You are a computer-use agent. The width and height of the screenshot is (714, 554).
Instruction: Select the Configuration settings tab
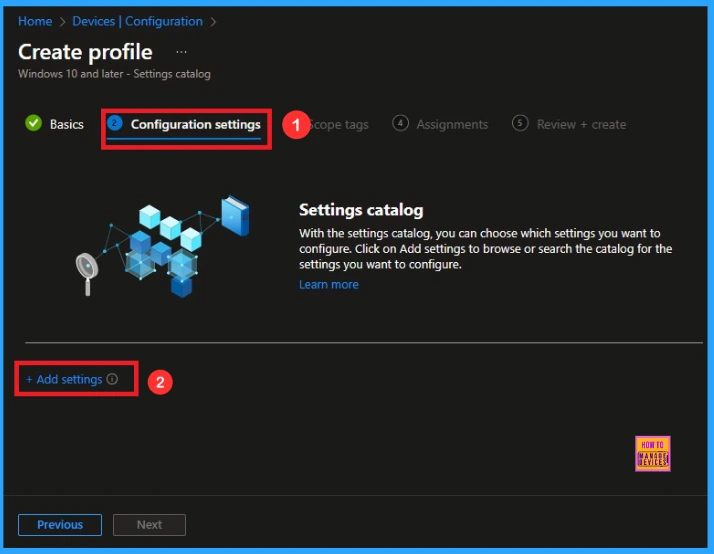point(195,125)
